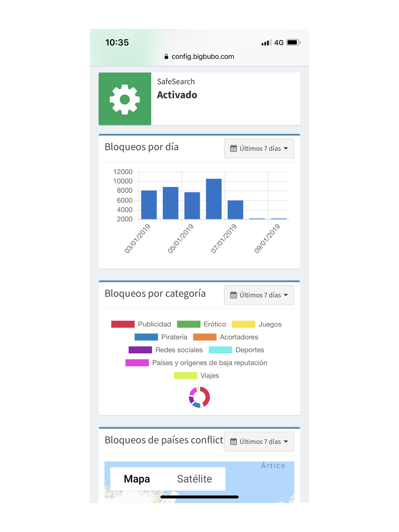
Task: Click the config.bigbubo.com address bar
Action: 199,57
